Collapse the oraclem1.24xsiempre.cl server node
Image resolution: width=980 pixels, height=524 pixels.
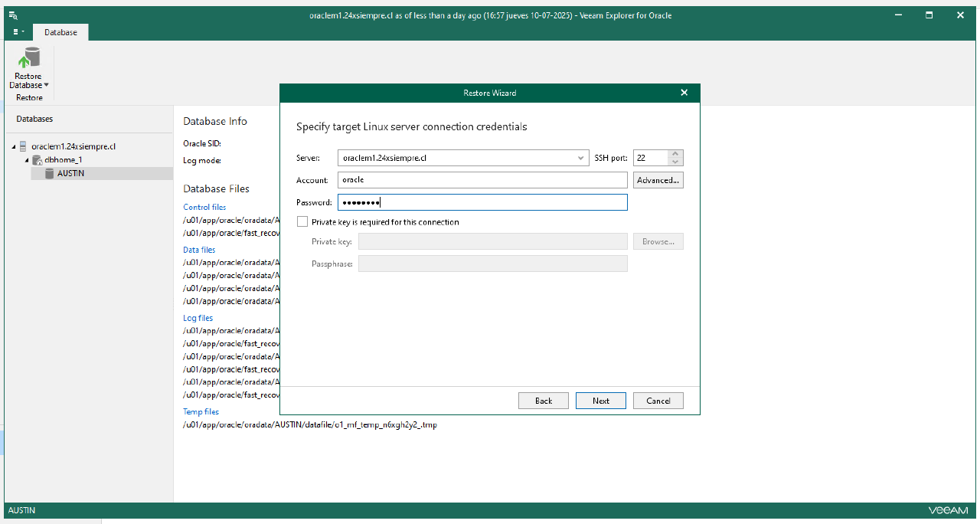click(14, 146)
